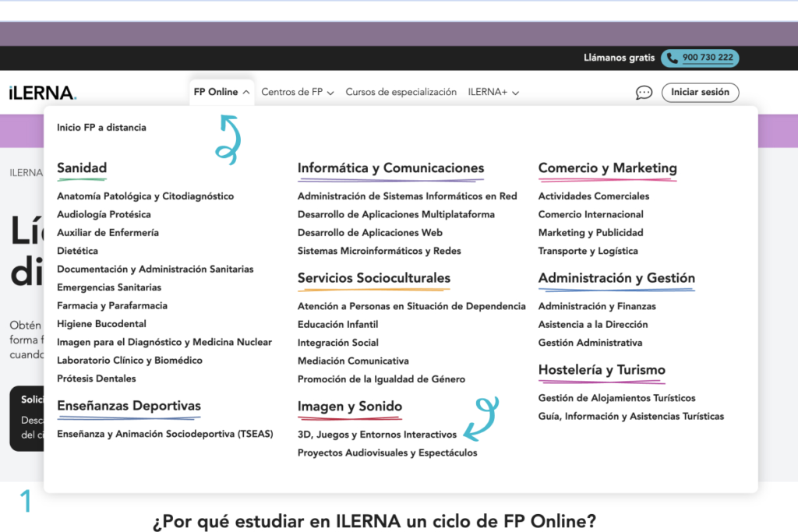The width and height of the screenshot is (798, 532).
Task: Select Administración de Sistemas Informáticos en Red
Action: pos(407,196)
